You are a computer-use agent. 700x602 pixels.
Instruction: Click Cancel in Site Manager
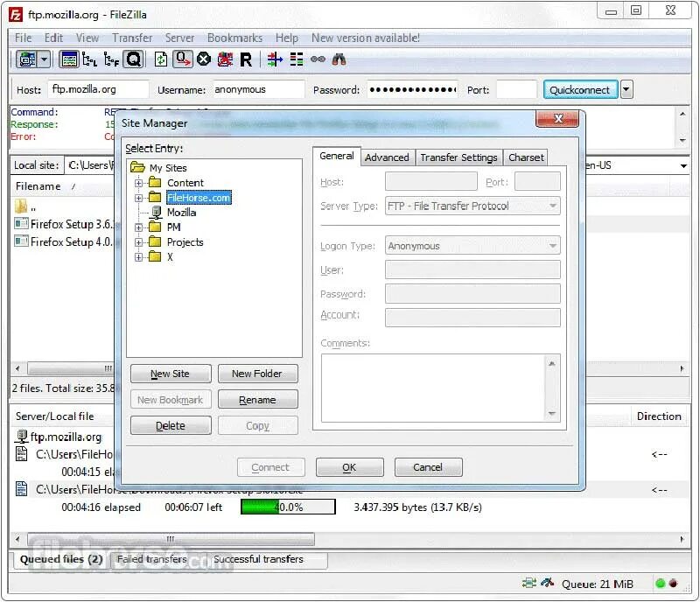pos(428,467)
